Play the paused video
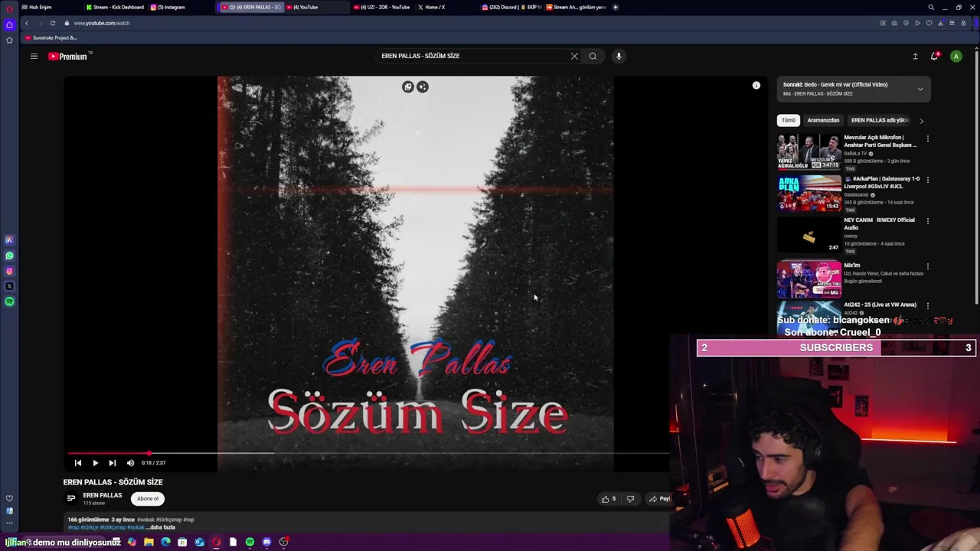Viewport: 980px width, 551px height. [x=95, y=463]
